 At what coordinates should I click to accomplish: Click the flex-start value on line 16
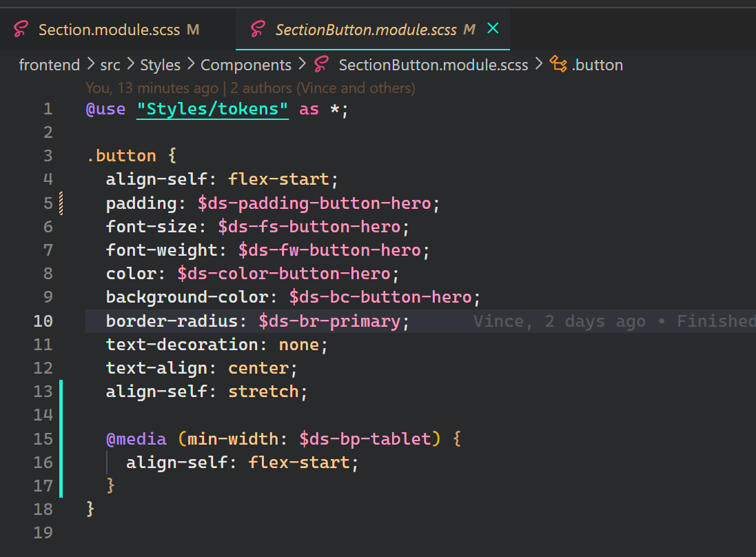(299, 463)
